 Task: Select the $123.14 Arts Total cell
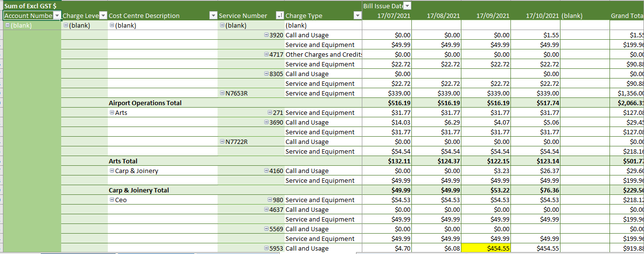536,161
